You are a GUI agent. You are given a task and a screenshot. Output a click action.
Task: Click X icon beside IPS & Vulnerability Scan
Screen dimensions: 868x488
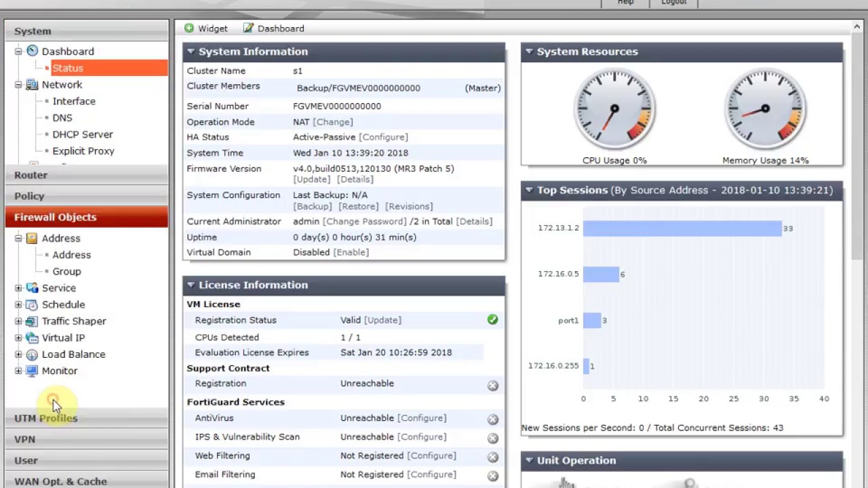coord(493,439)
